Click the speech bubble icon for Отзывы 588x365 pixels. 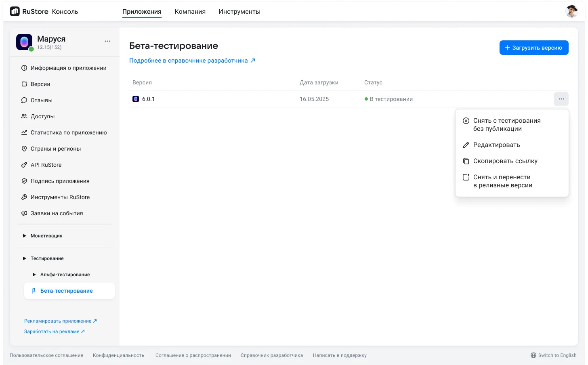click(x=24, y=100)
